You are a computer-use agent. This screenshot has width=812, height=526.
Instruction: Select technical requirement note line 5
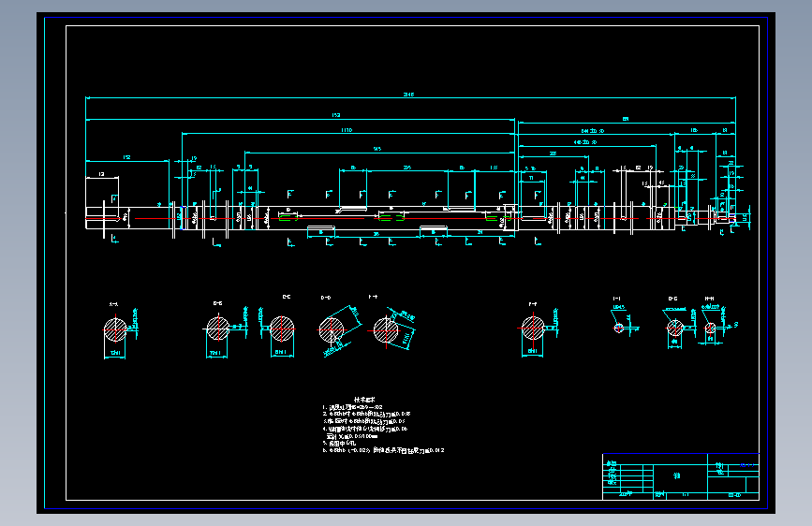coord(339,443)
